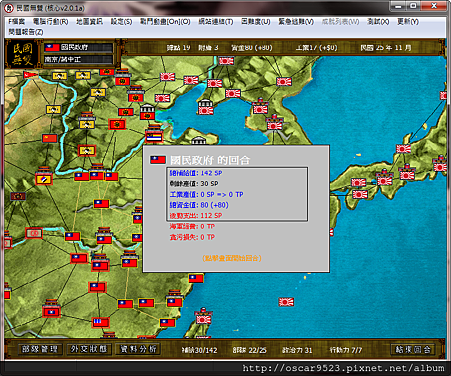The height and width of the screenshot is (376, 451).
Task: Select the Japanese flag in northeastern Korea region
Action: (x=284, y=81)
